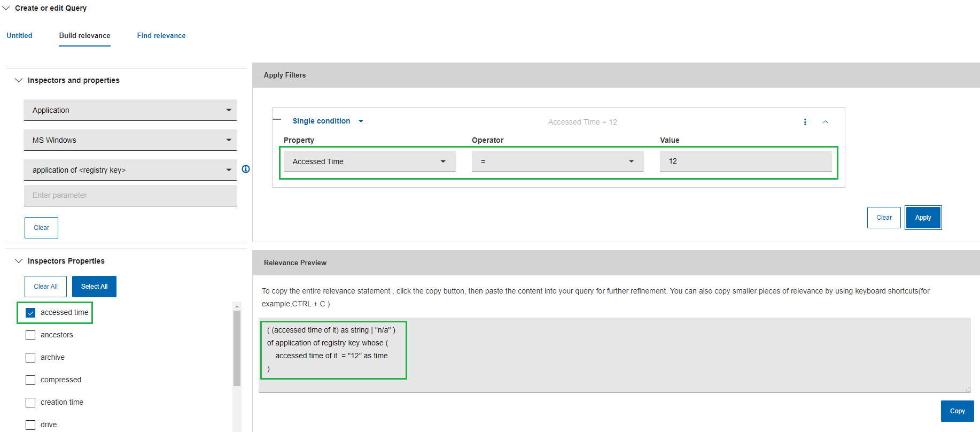Screen dimensions: 980x432
Task: Open the Application inspector dropdown
Action: [130, 110]
